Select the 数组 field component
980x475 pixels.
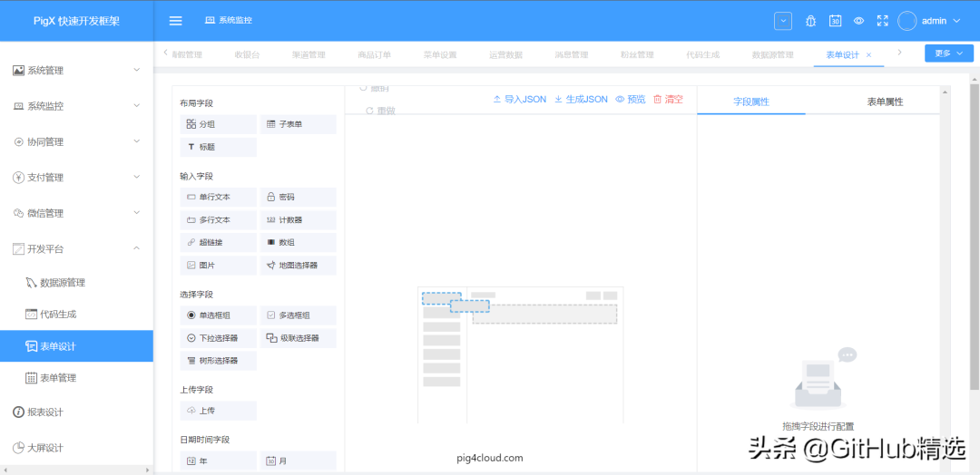(299, 243)
